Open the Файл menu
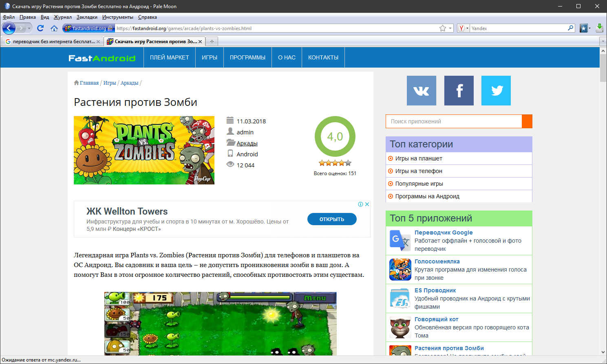 click(x=9, y=17)
